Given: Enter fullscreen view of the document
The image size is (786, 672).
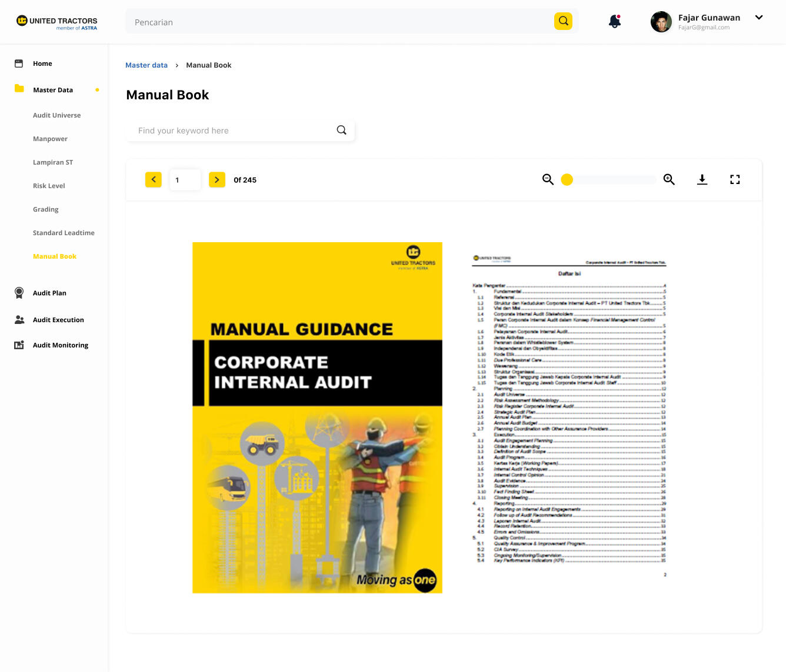Looking at the screenshot, I should [735, 180].
